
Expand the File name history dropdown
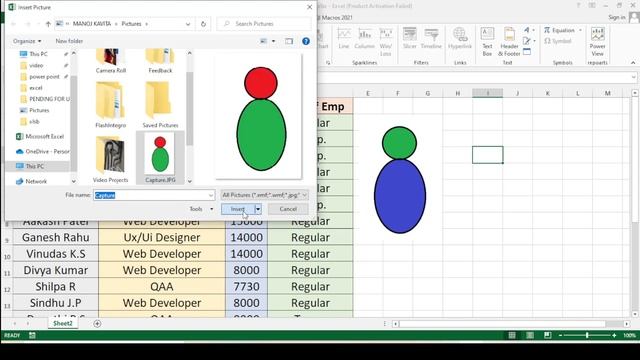click(x=211, y=195)
